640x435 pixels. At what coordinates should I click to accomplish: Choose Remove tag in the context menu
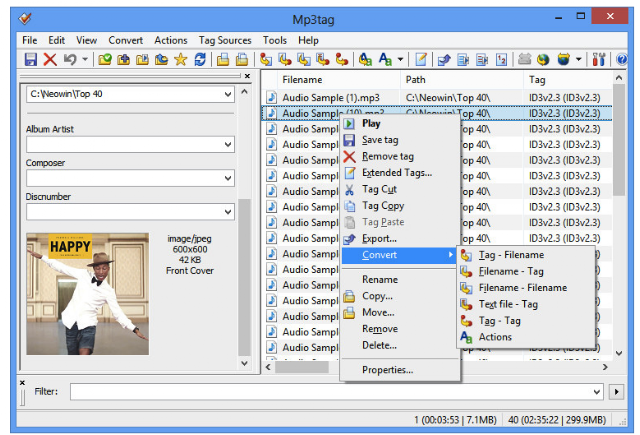click(400, 156)
